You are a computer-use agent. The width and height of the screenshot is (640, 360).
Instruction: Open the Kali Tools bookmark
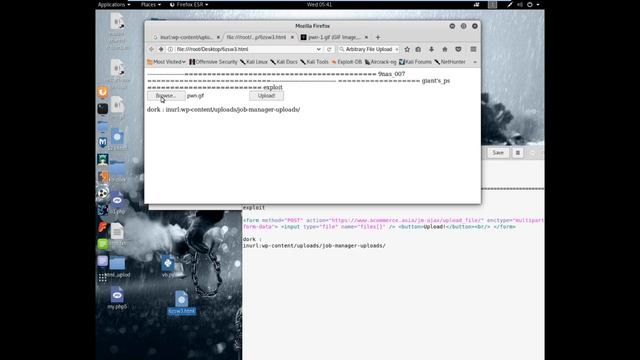pos(314,62)
